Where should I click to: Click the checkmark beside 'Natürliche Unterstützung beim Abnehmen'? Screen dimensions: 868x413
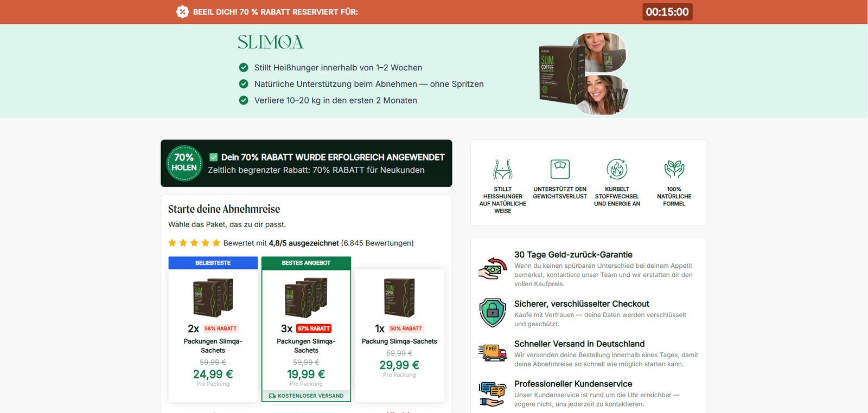pyautogui.click(x=244, y=84)
